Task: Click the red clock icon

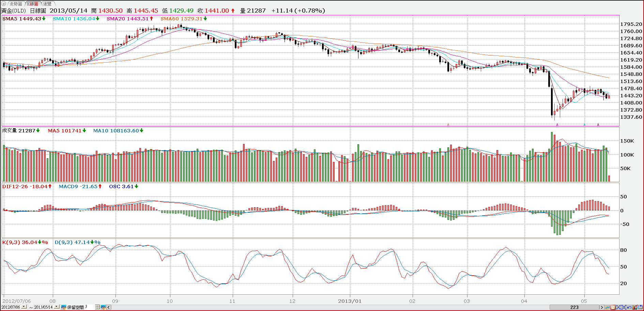Action: click(x=613, y=307)
